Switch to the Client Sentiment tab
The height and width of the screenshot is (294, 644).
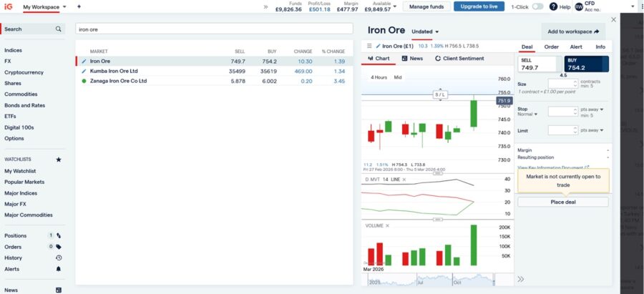tap(459, 59)
